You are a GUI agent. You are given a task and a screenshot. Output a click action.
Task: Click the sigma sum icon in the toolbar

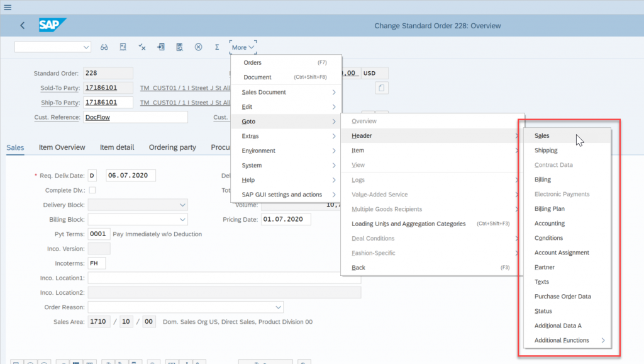click(217, 47)
